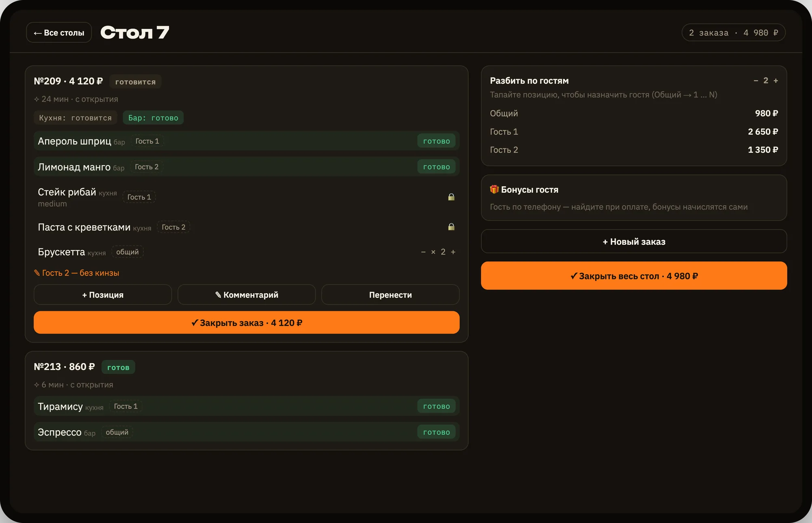Viewport: 812px width, 523px height.
Task: Click the готовится badge of order №209
Action: click(135, 82)
